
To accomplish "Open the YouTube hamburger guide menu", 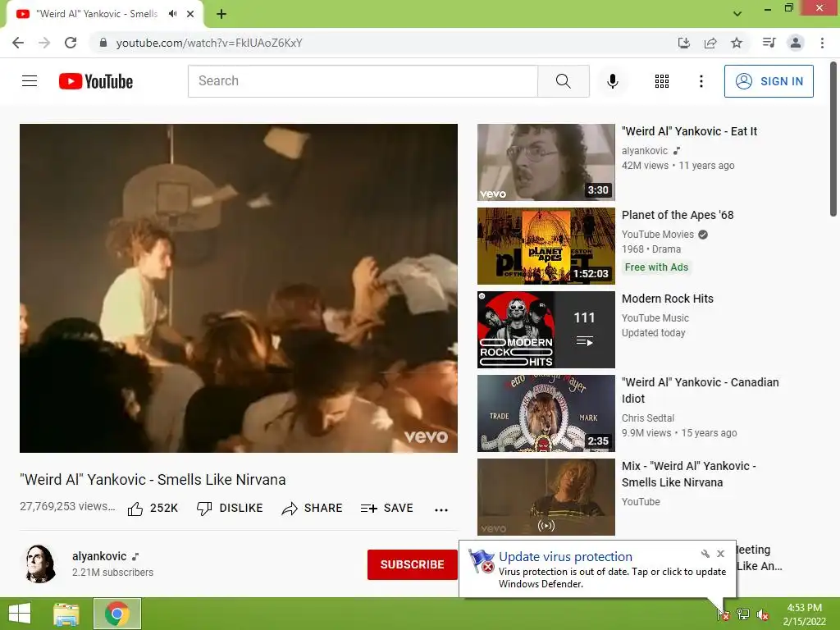I will pos(30,81).
